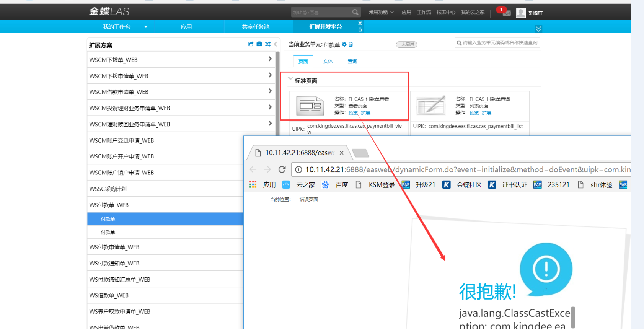The height and width of the screenshot is (329, 644).
Task: Click 预览 for FI_CAS_付款单查询
Action: coord(474,113)
